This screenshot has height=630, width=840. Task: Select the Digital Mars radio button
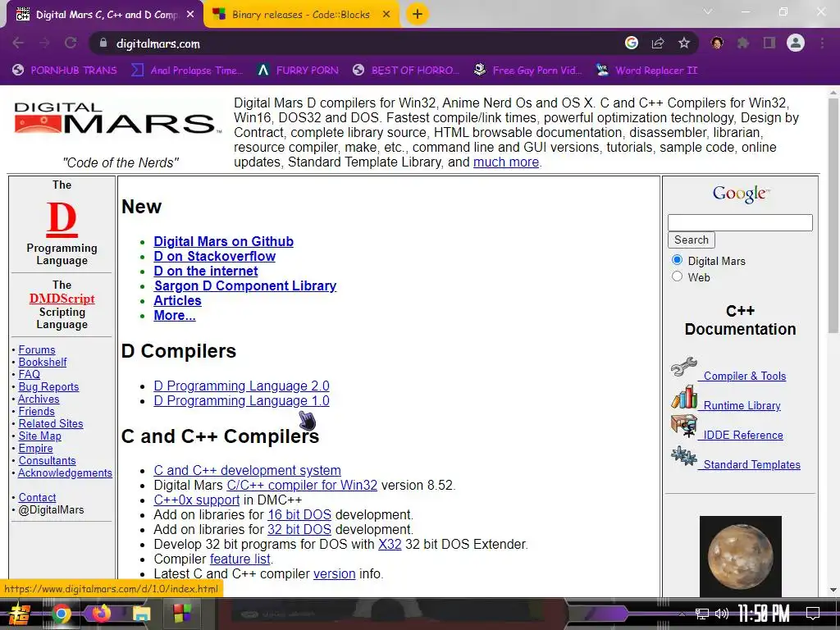tap(677, 260)
